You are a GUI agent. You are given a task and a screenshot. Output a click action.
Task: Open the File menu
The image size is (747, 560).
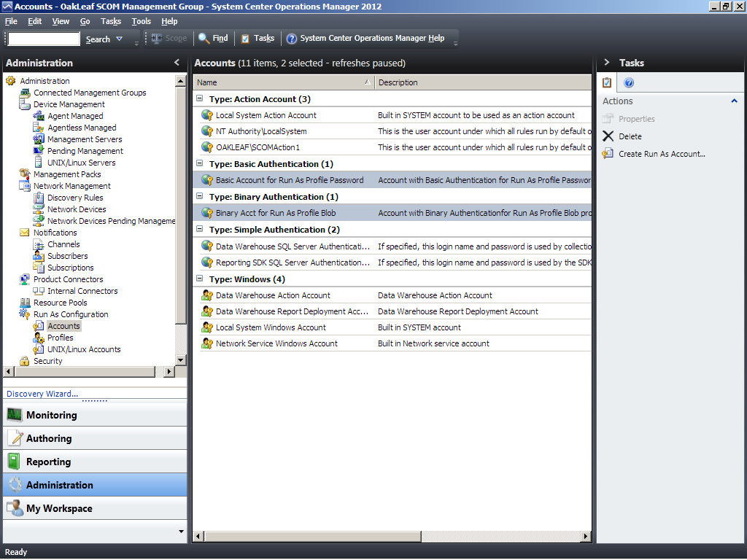click(11, 21)
